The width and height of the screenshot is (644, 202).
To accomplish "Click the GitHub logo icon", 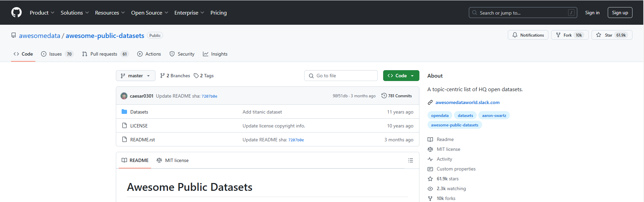I will [16, 13].
